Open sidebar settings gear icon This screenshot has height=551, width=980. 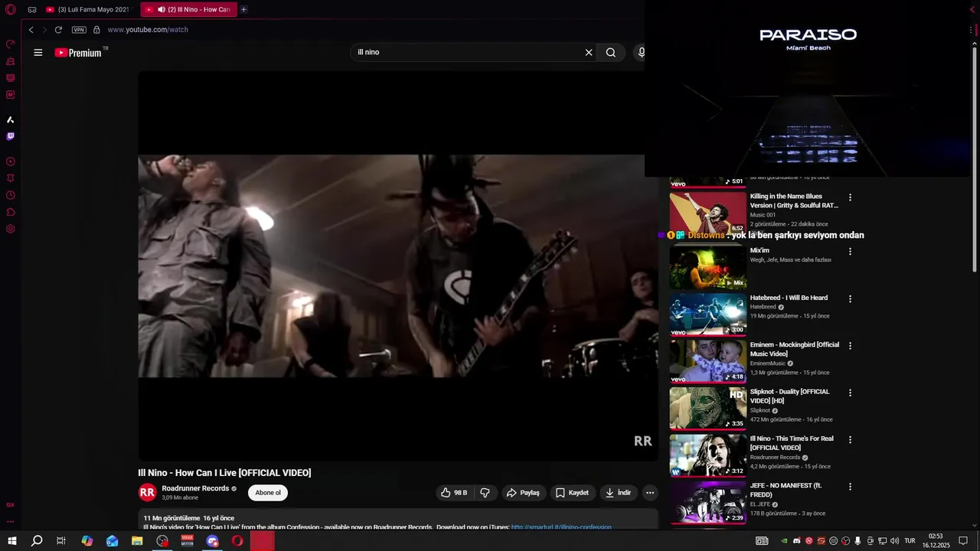pos(11,229)
